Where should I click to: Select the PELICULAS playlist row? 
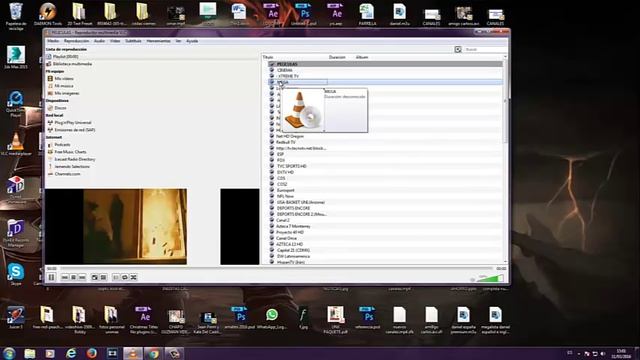385,64
